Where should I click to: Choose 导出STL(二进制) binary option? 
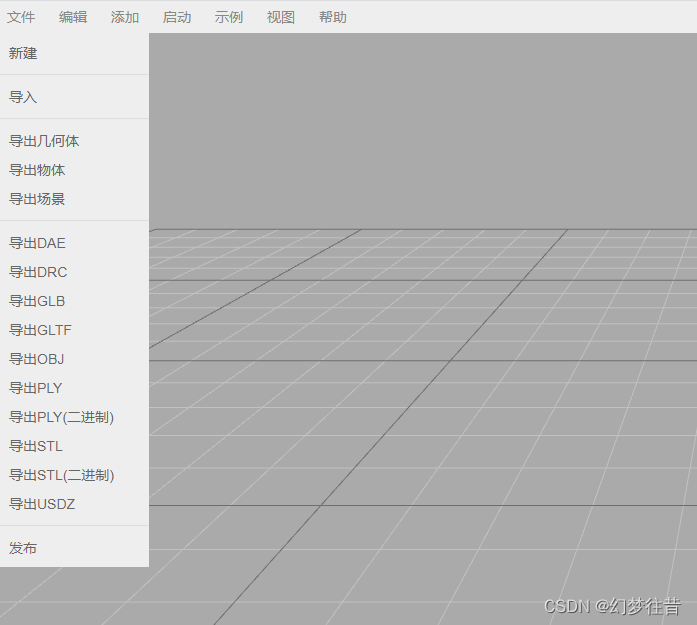coord(74,475)
